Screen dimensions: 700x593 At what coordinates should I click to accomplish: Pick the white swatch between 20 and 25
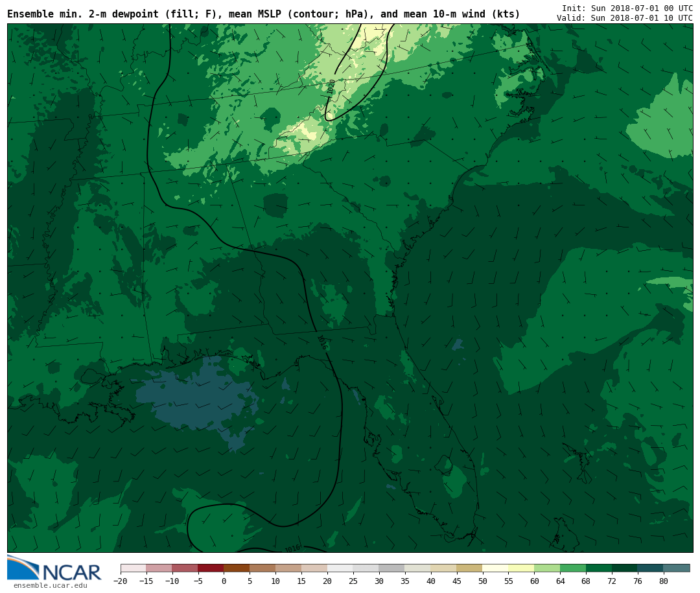pos(340,568)
